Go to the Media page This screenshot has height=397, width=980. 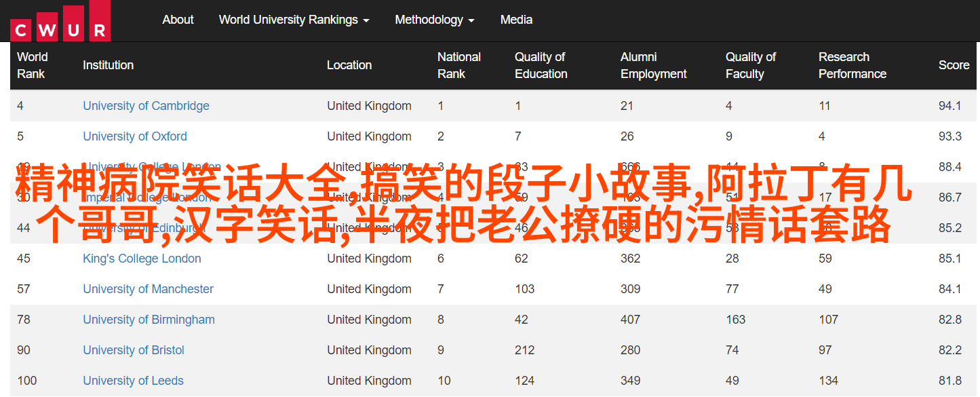tap(516, 20)
